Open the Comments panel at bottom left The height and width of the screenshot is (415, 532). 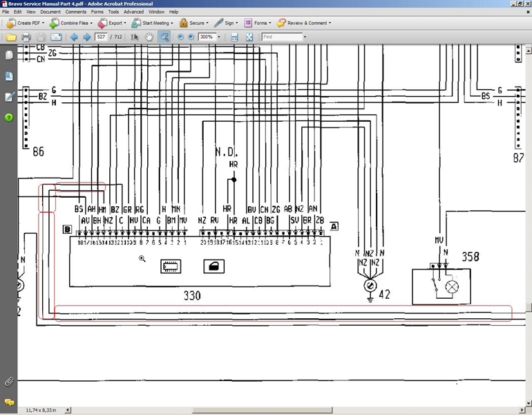tap(9, 402)
